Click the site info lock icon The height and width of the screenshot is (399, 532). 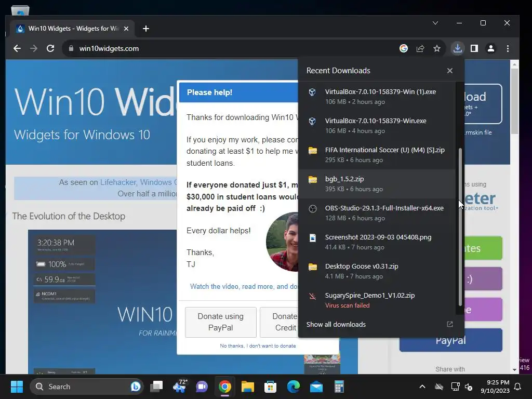[71, 48]
